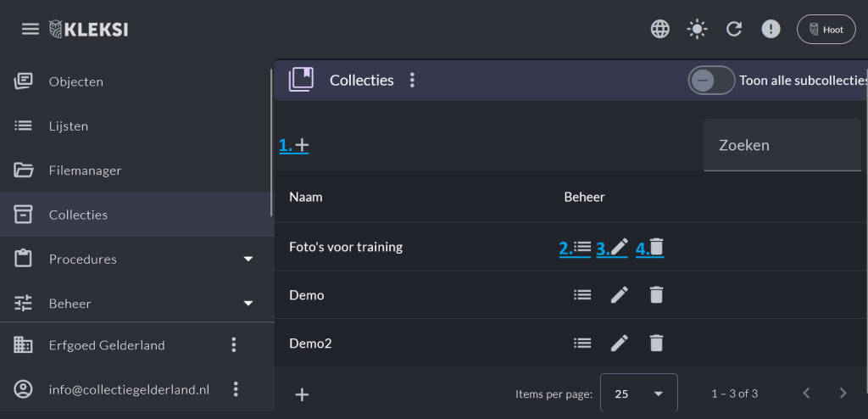Click the globe language icon

click(659, 29)
